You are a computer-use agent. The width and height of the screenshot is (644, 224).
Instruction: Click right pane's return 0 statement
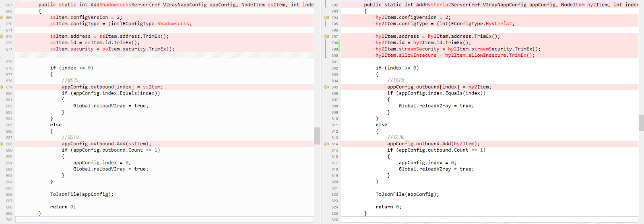(x=388, y=207)
